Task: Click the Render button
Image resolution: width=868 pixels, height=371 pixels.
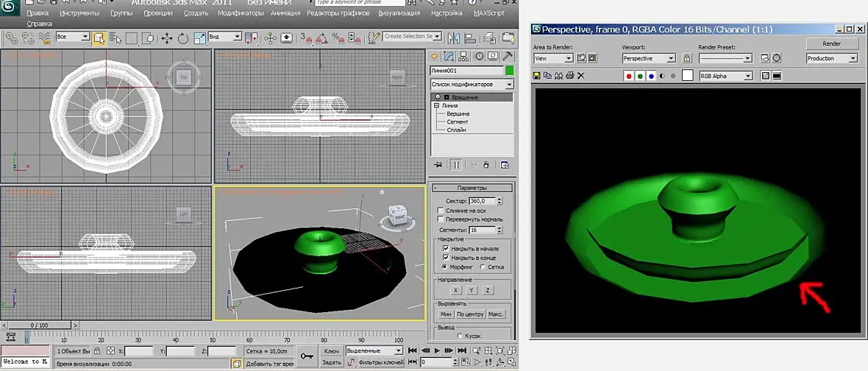Action: click(831, 43)
